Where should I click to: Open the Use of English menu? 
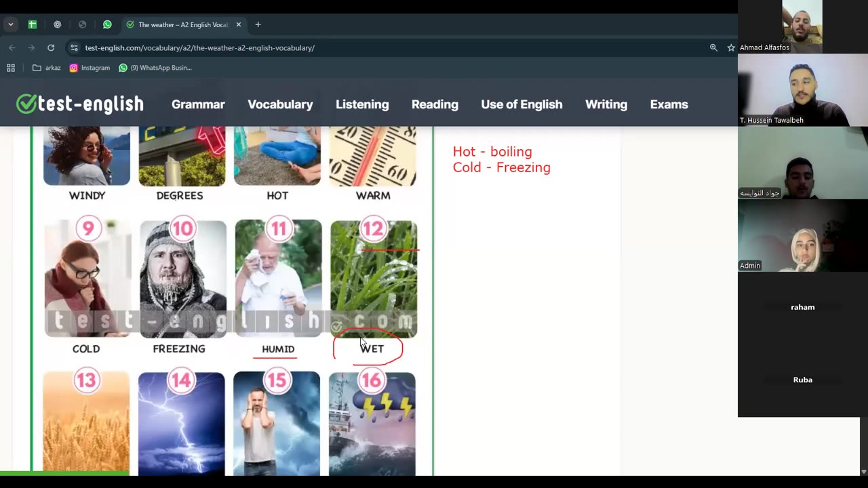click(x=521, y=104)
